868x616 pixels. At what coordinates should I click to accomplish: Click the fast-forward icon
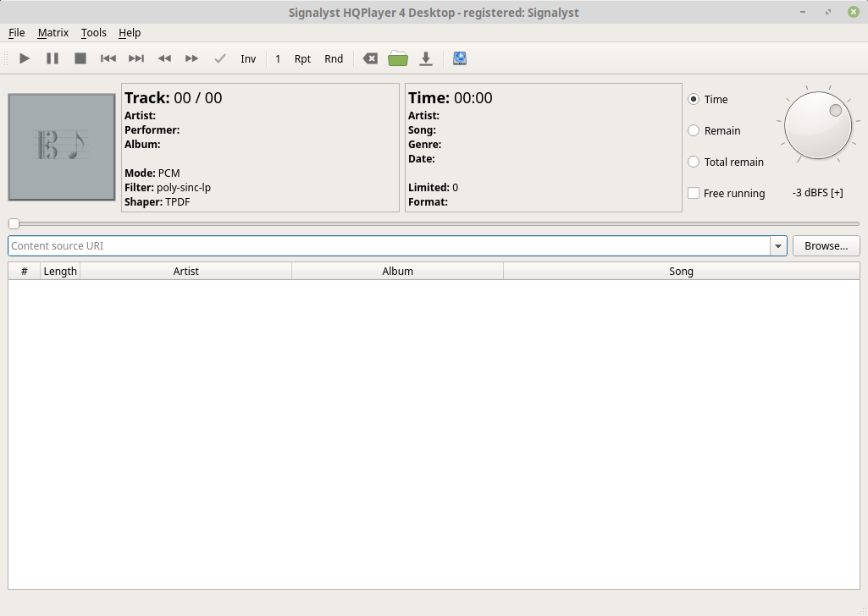[x=192, y=58]
